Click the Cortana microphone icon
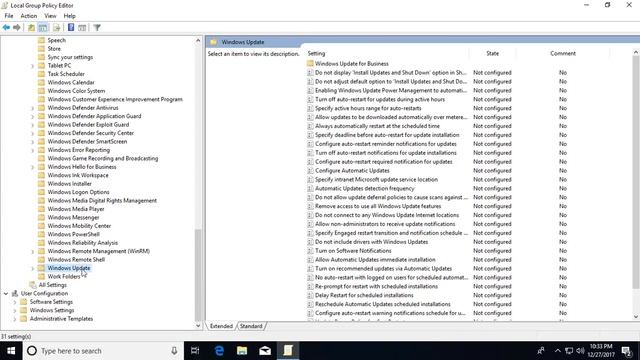640x360 pixels. click(174, 351)
